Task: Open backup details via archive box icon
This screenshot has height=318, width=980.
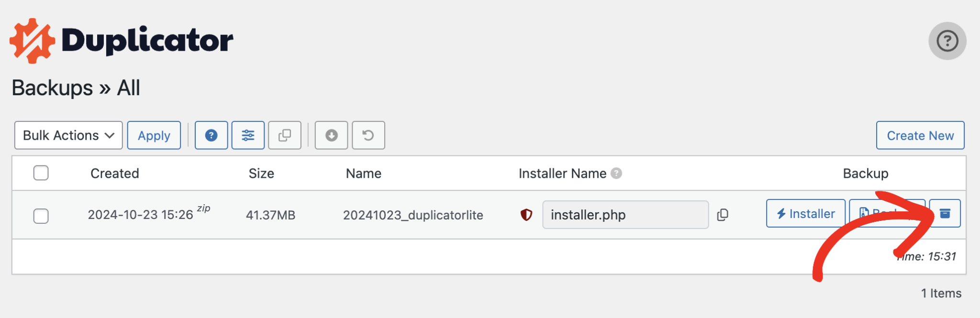Action: click(945, 213)
